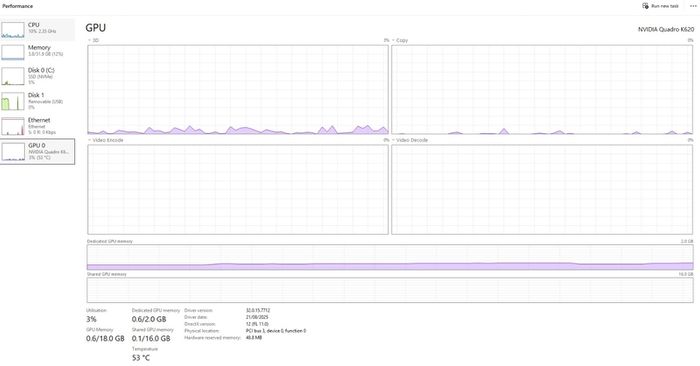Click the Run new task icon
The height and width of the screenshot is (366, 700).
pyautogui.click(x=645, y=6)
